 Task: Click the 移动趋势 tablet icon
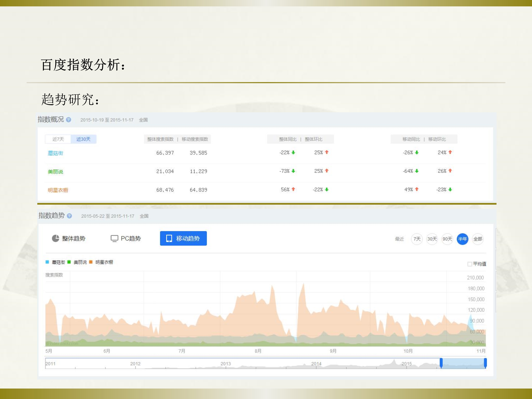tap(169, 238)
